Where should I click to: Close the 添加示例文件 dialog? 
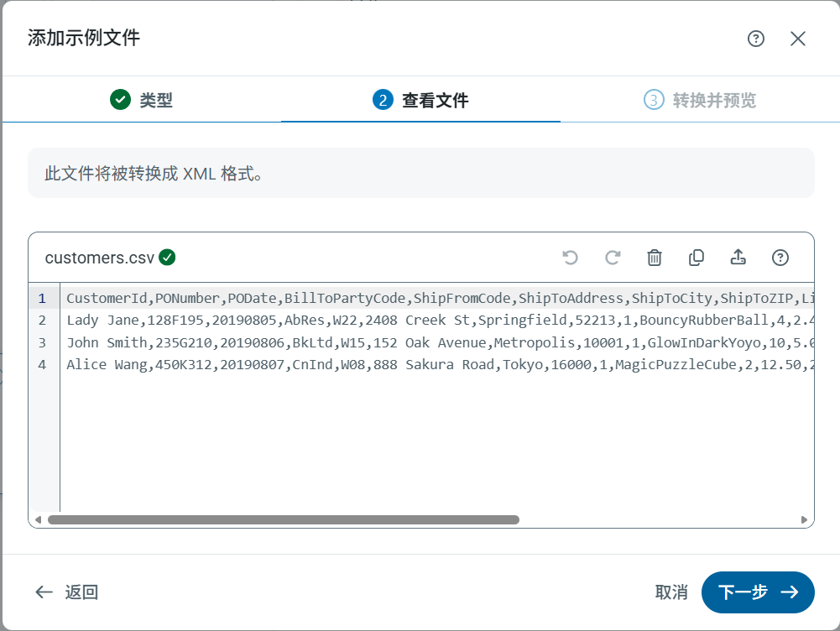pyautogui.click(x=798, y=39)
